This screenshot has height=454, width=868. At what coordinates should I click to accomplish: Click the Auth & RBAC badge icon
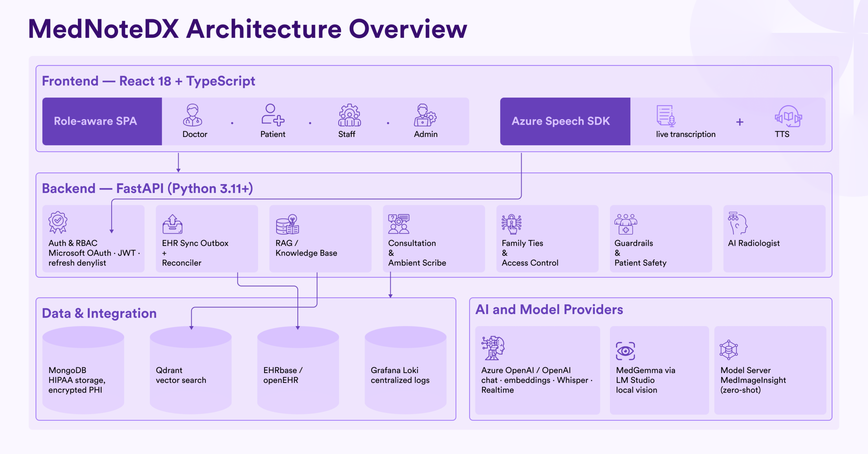(x=58, y=222)
